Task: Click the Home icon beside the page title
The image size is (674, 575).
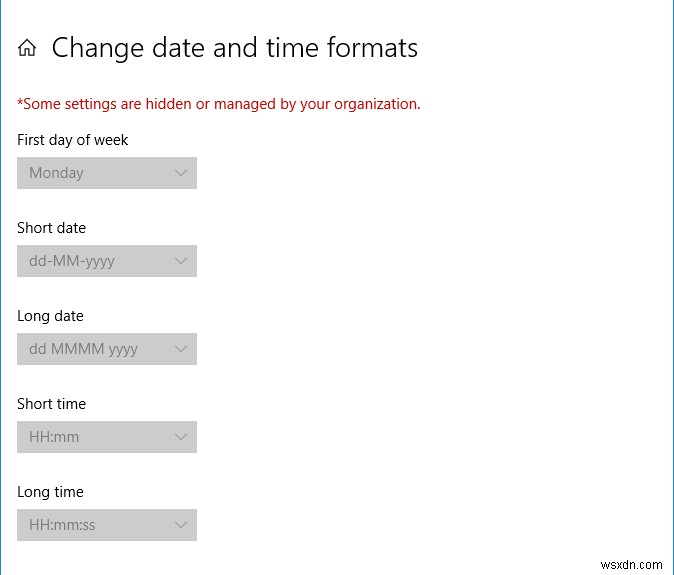Action: point(28,48)
